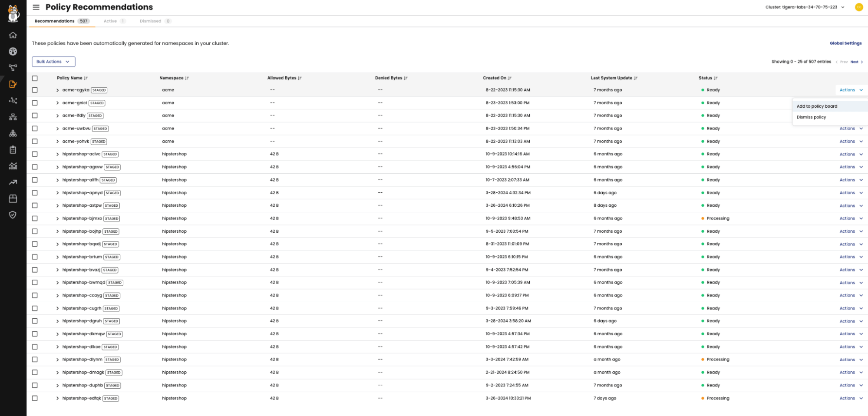Open Global Settings
868x416 pixels.
[845, 43]
